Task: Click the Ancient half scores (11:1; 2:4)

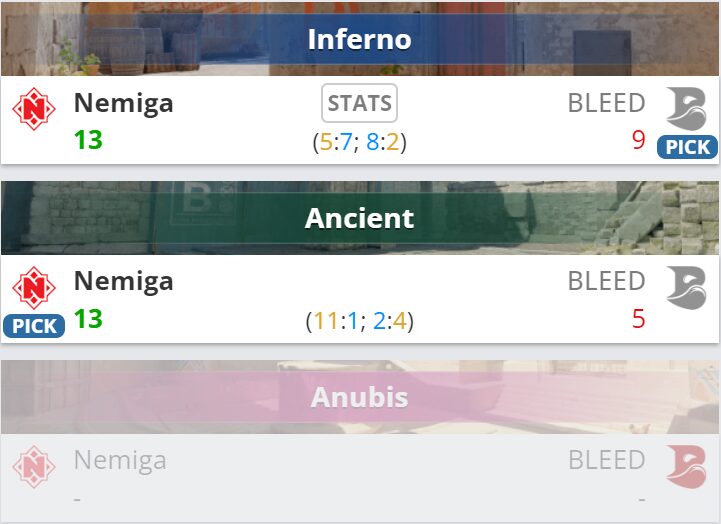Action: point(360,321)
